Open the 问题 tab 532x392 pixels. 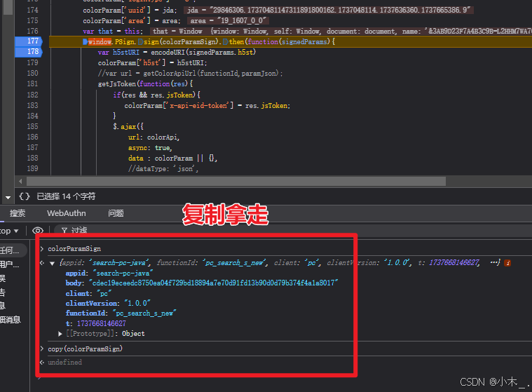pos(116,213)
